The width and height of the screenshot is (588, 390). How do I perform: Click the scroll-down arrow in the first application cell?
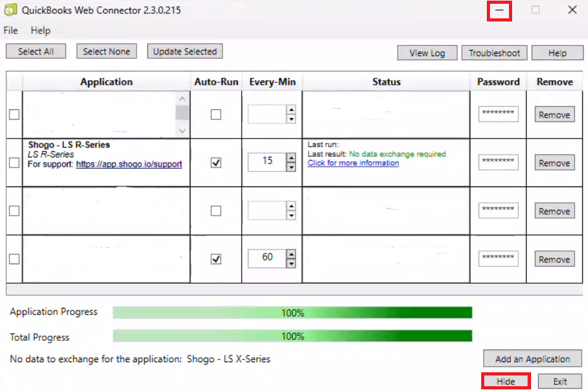[x=182, y=131]
